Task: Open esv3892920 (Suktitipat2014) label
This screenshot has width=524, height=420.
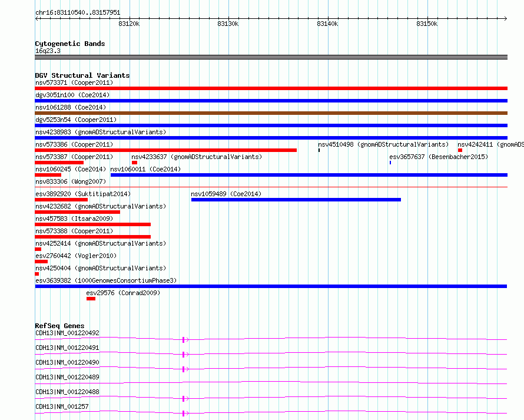Action: click(83, 194)
